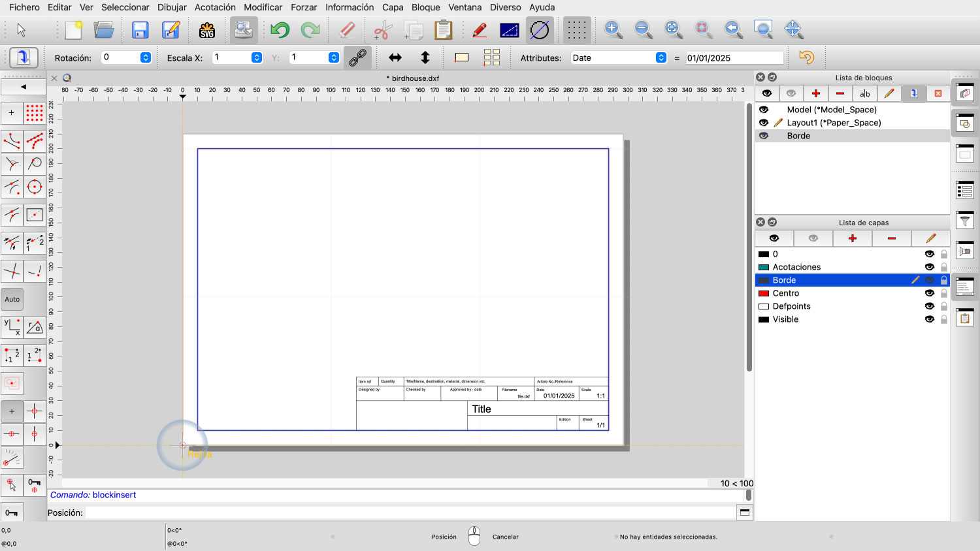This screenshot has width=980, height=551.
Task: Click the Undo arrow icon
Action: click(x=280, y=30)
